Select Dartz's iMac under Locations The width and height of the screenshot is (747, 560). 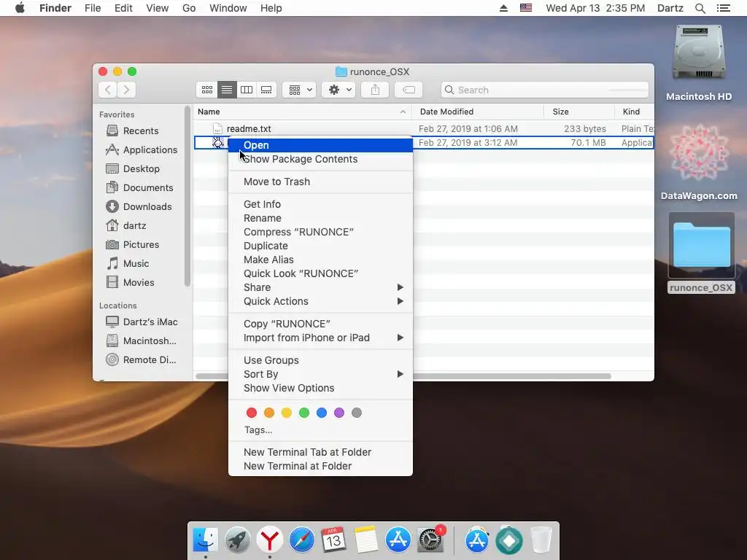[x=142, y=322]
